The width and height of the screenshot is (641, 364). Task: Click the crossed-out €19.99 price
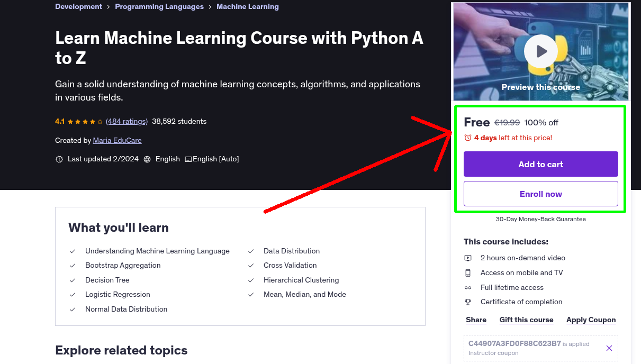tap(507, 123)
